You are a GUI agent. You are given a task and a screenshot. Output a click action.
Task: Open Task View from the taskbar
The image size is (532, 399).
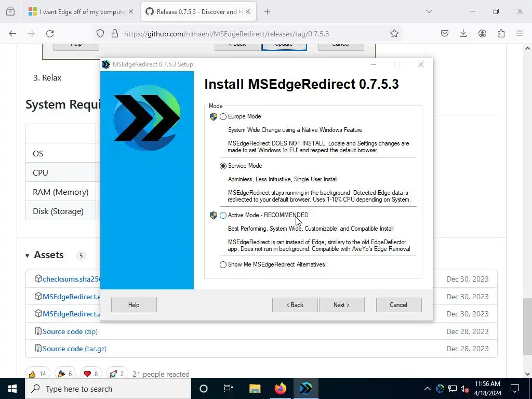(229, 389)
